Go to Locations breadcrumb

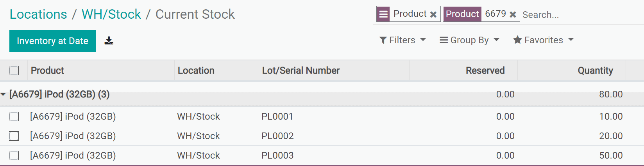[x=38, y=14]
